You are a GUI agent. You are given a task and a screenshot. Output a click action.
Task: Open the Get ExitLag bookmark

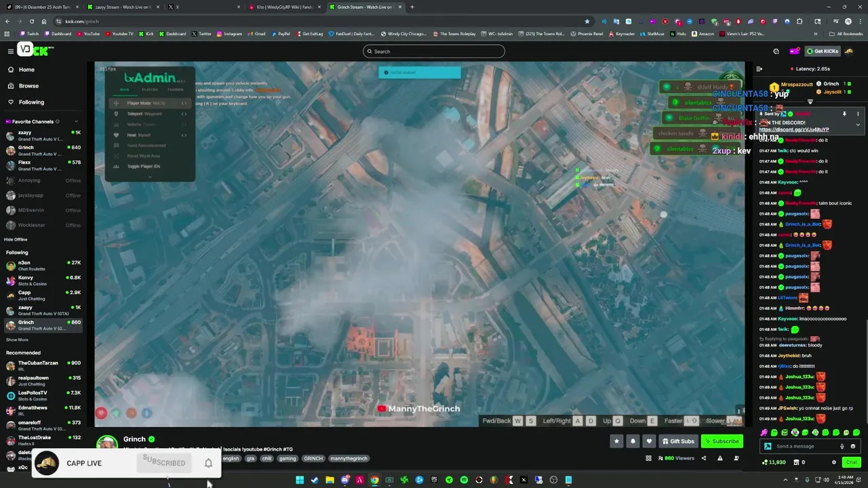point(309,33)
